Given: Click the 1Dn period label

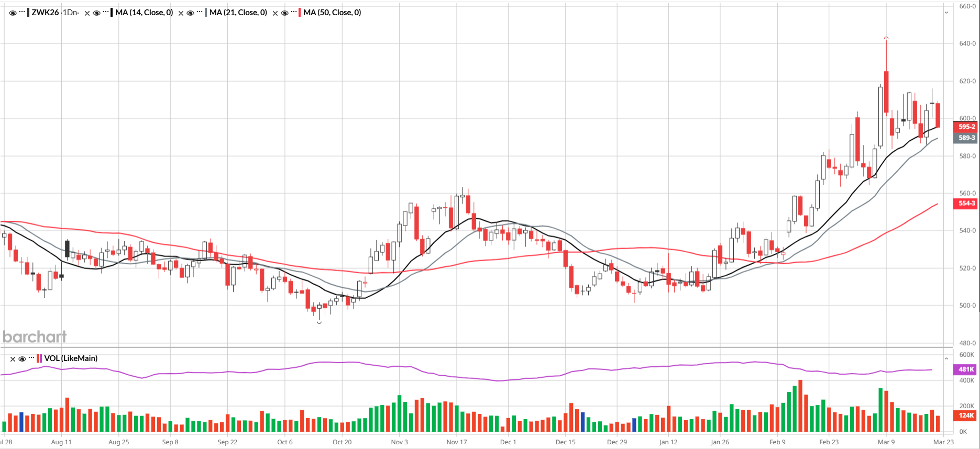Looking at the screenshot, I should (x=70, y=13).
